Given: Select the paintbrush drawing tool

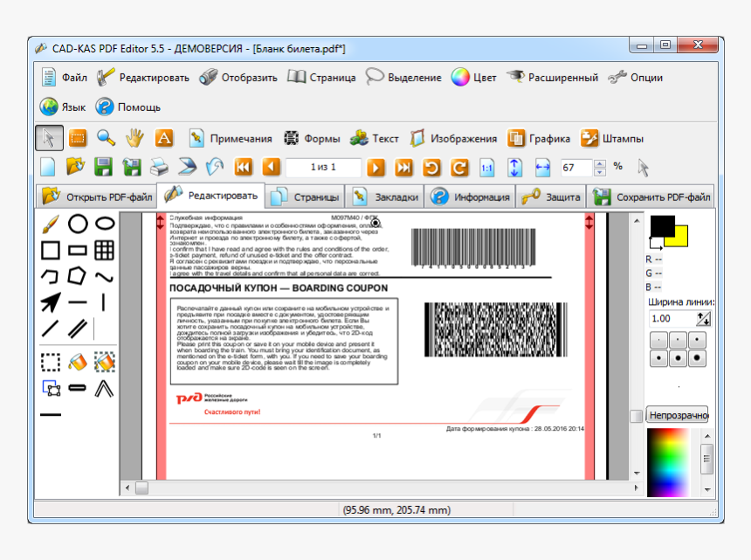Looking at the screenshot, I should (x=51, y=224).
